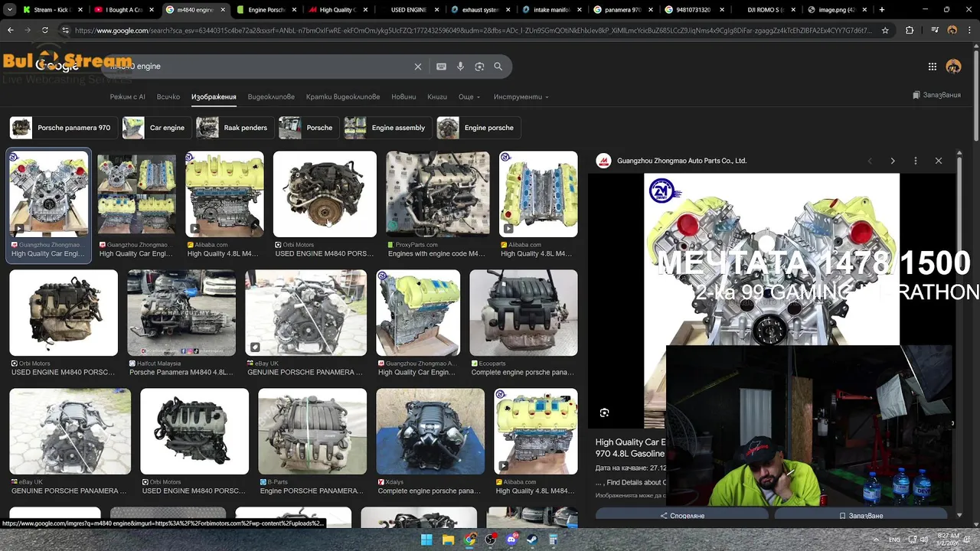
Task: Select the Engine porsche filter chip
Action: (479, 128)
